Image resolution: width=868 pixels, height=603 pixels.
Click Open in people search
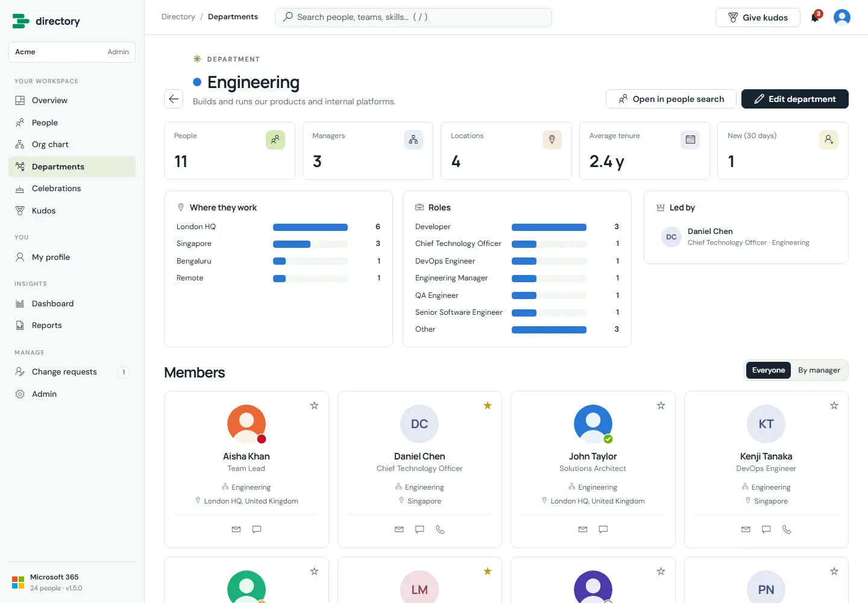pyautogui.click(x=671, y=99)
